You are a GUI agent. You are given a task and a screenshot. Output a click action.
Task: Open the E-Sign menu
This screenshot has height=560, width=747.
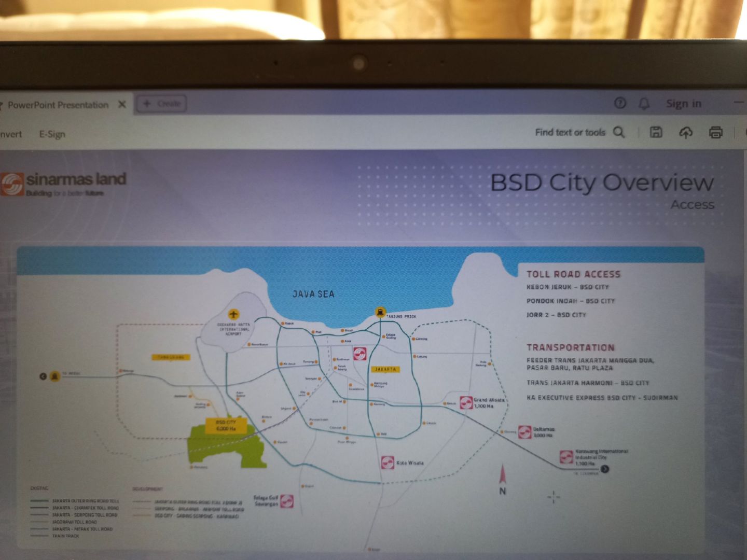(x=52, y=134)
